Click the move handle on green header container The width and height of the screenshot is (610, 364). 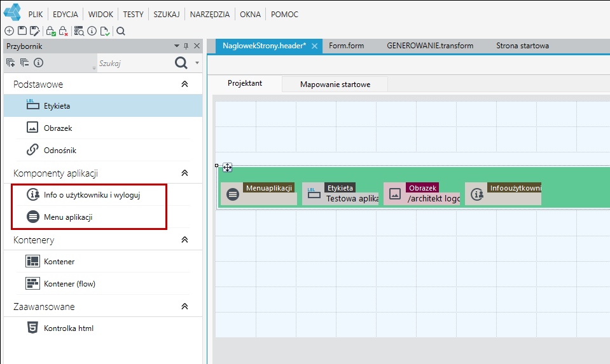click(x=227, y=168)
